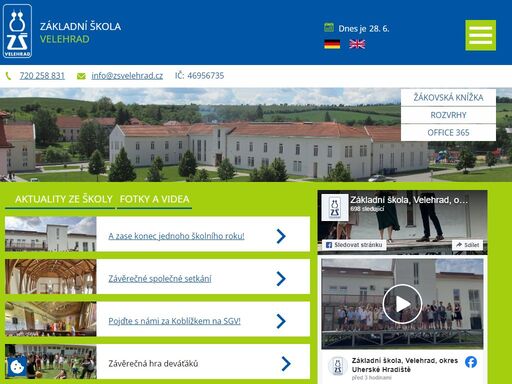Email info@zsvelehrad.cz

(x=127, y=76)
